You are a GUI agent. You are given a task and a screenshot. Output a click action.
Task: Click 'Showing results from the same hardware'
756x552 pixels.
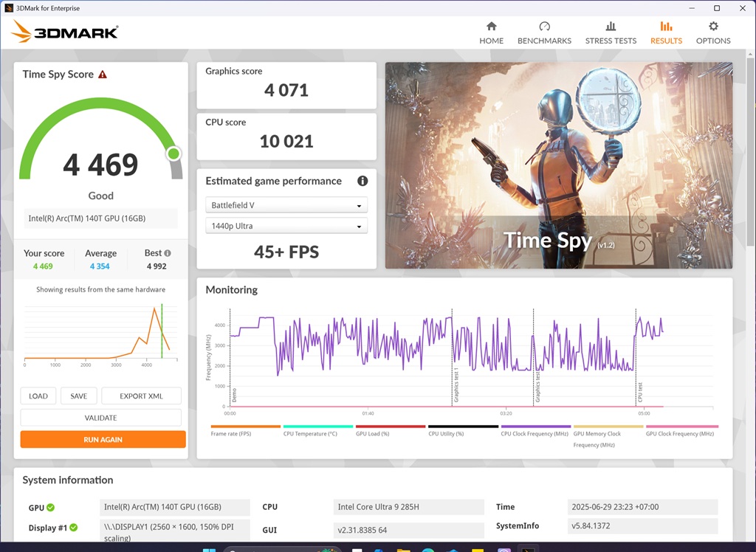[100, 289]
